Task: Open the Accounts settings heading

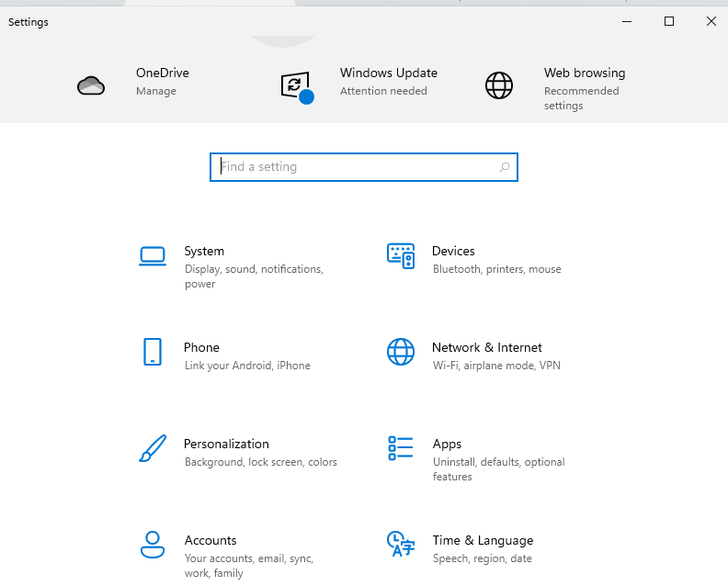Action: (x=210, y=540)
